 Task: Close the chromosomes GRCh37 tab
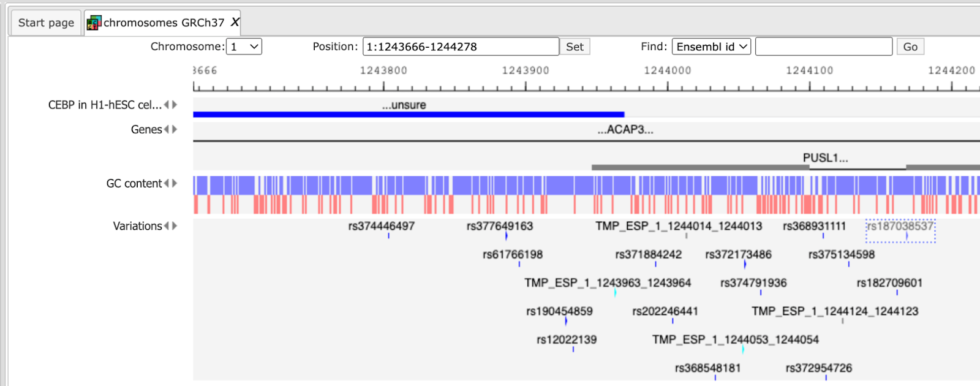point(235,22)
